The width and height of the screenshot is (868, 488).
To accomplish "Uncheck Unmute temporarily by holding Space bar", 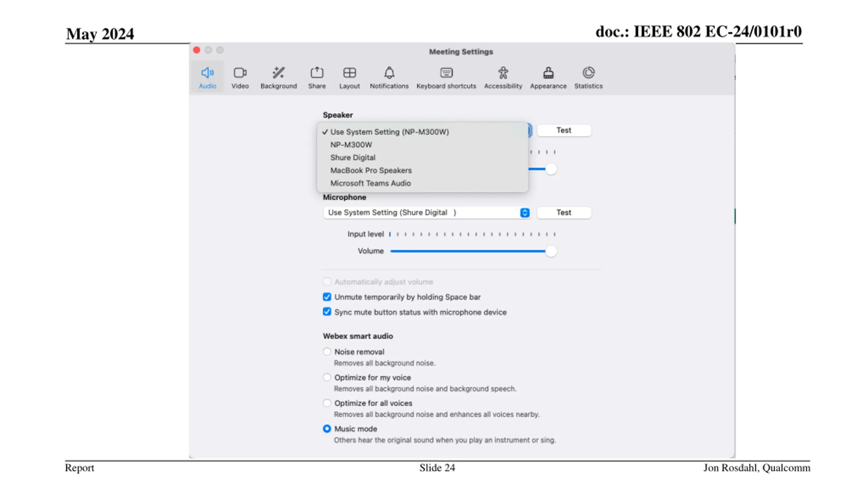I will click(327, 297).
